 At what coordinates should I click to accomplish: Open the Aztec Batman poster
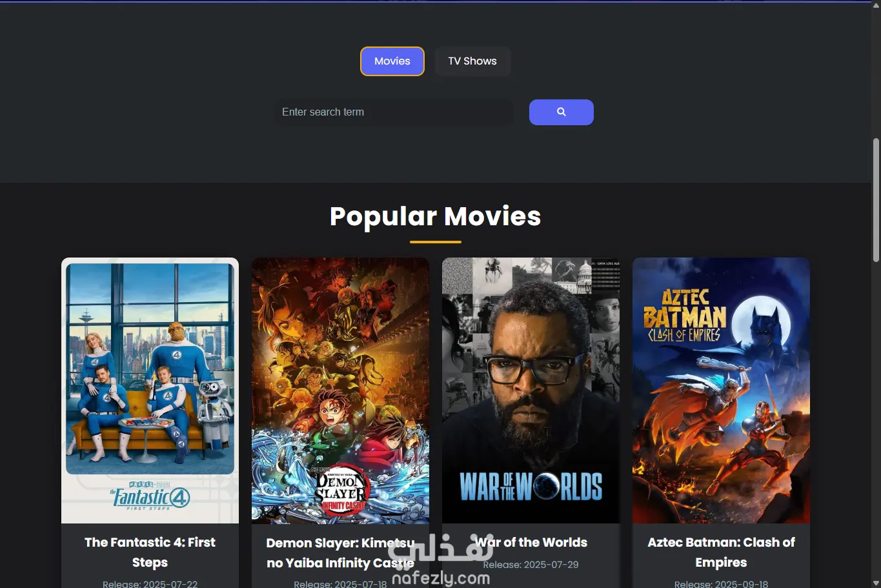coord(721,390)
